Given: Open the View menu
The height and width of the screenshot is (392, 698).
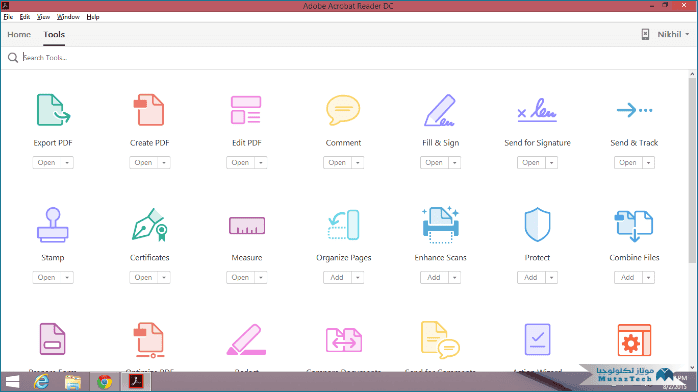Looking at the screenshot, I should point(43,17).
